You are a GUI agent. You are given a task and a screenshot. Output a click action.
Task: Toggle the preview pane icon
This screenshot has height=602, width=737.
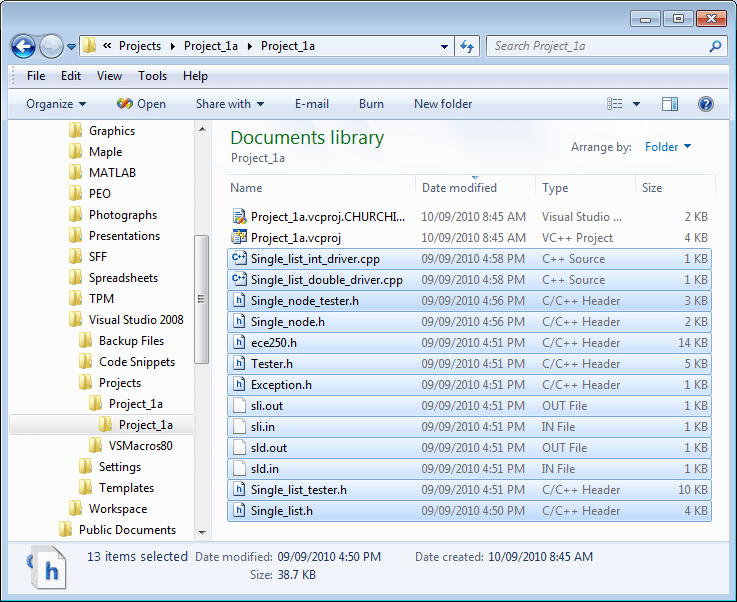[x=670, y=104]
